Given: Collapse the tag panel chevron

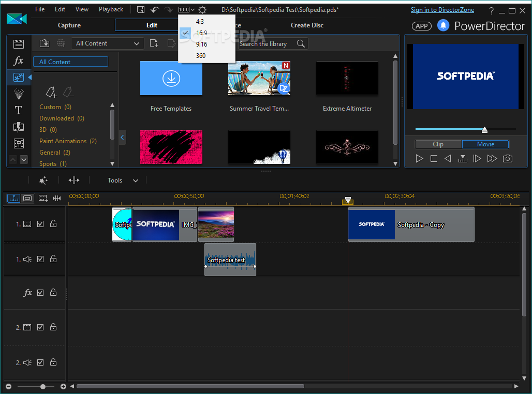Looking at the screenshot, I should [123, 138].
